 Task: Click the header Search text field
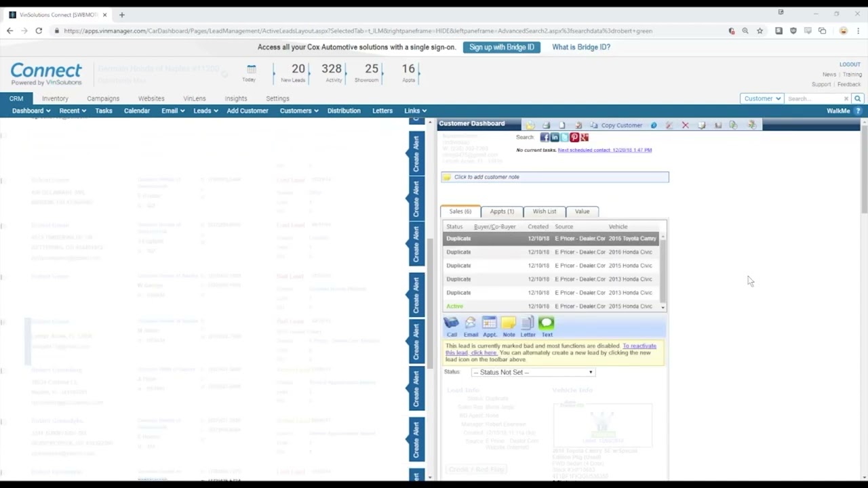click(x=814, y=98)
